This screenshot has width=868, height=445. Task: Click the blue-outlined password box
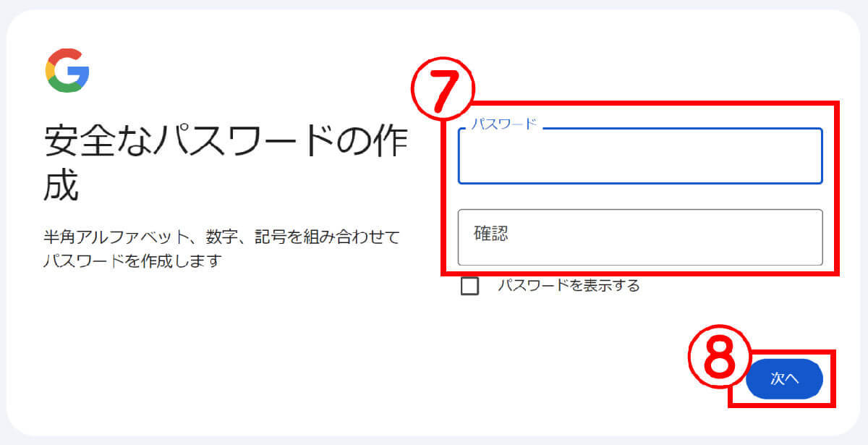pyautogui.click(x=640, y=156)
